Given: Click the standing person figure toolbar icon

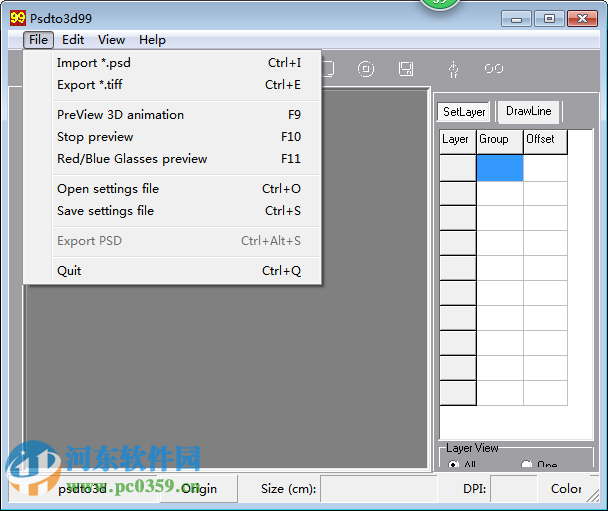Looking at the screenshot, I should [453, 69].
